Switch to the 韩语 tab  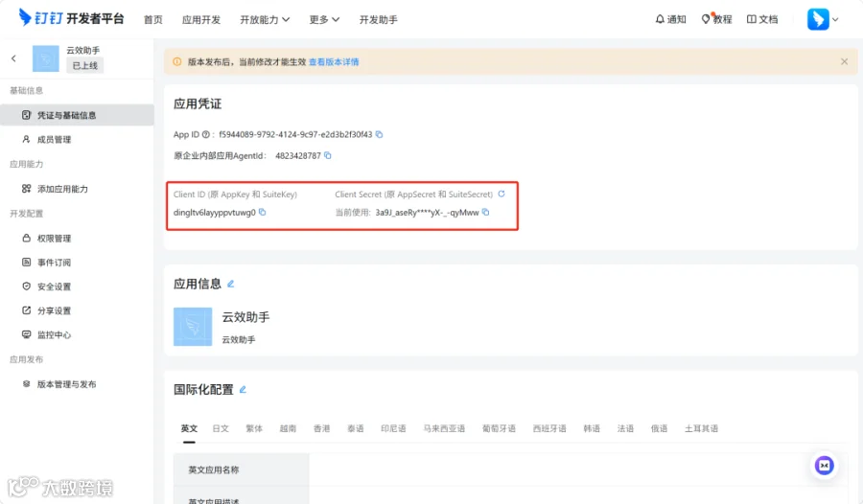click(x=592, y=428)
